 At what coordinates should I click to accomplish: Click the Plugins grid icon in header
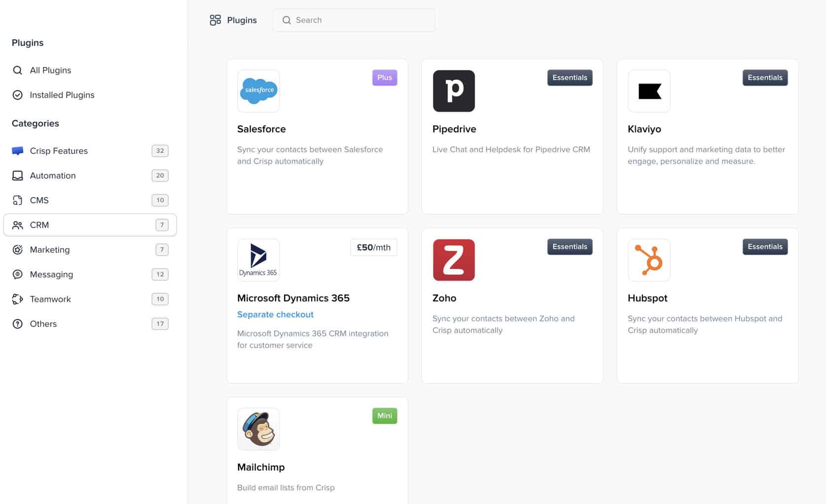(215, 20)
